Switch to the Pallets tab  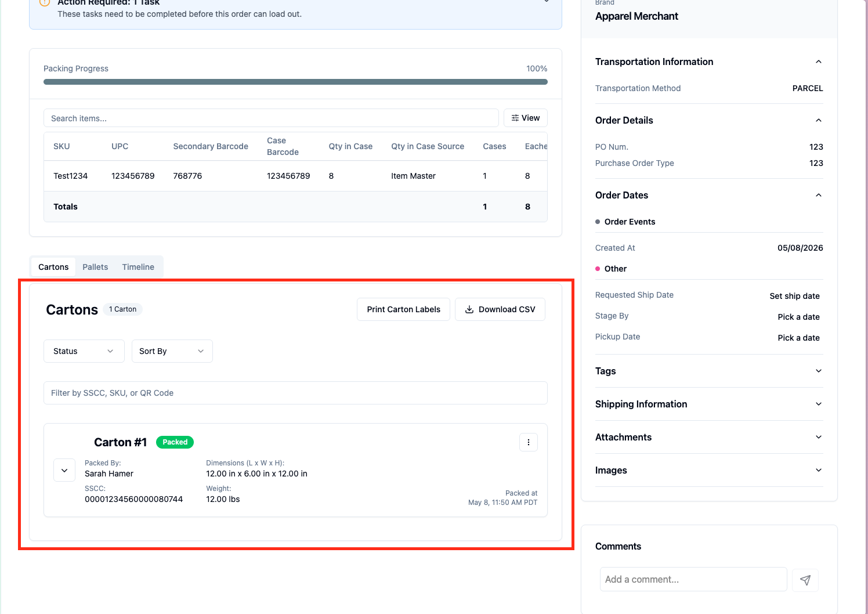coord(95,267)
